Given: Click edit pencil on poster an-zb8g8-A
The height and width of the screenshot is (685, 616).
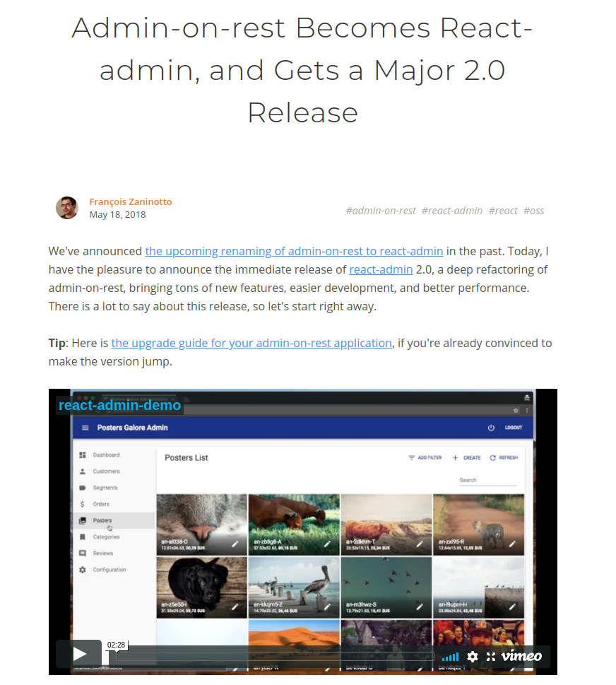Looking at the screenshot, I should pyautogui.click(x=327, y=544).
